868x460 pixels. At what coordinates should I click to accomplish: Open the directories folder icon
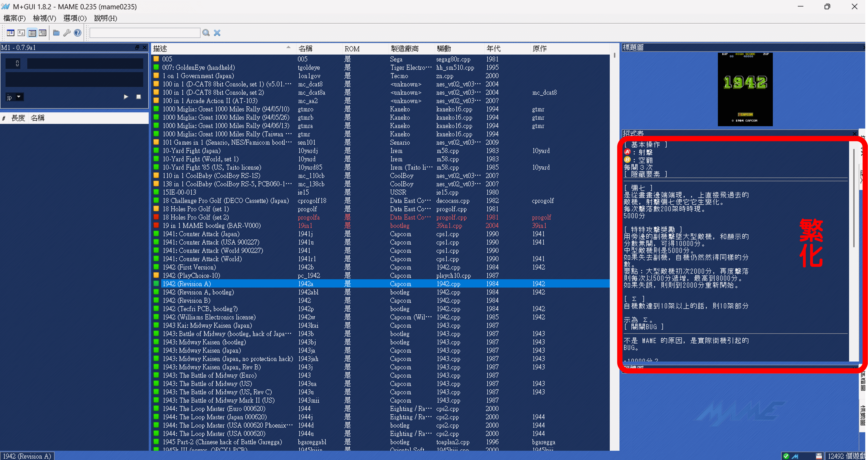pyautogui.click(x=57, y=33)
